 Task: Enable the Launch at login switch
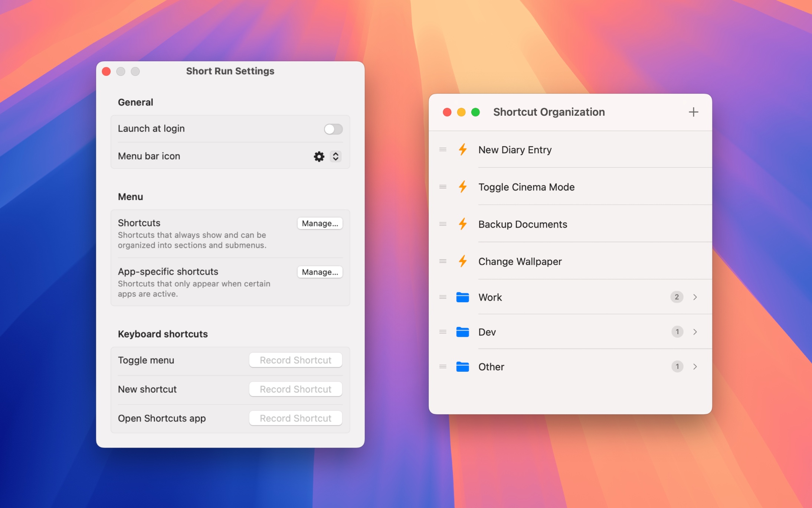coord(333,129)
